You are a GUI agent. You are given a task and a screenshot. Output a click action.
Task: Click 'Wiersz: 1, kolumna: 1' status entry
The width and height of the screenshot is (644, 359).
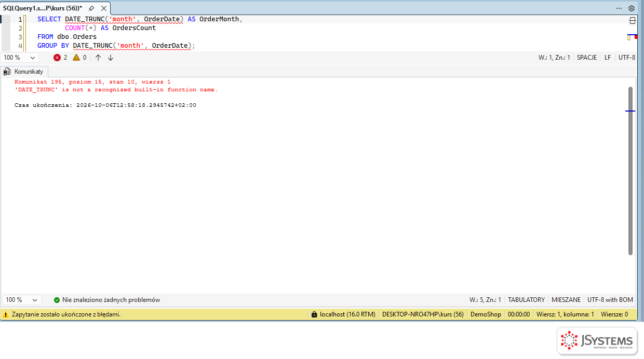click(565, 314)
